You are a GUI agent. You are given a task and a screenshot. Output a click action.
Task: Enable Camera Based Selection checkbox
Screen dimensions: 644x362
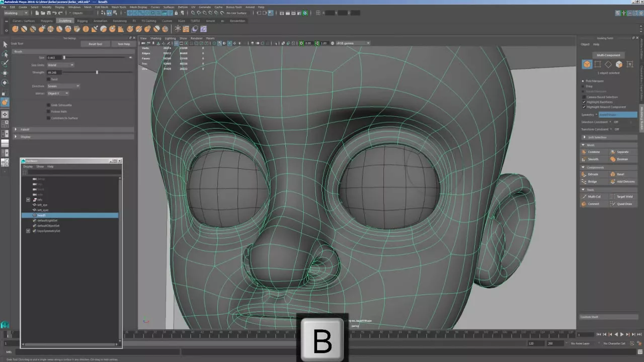click(584, 97)
